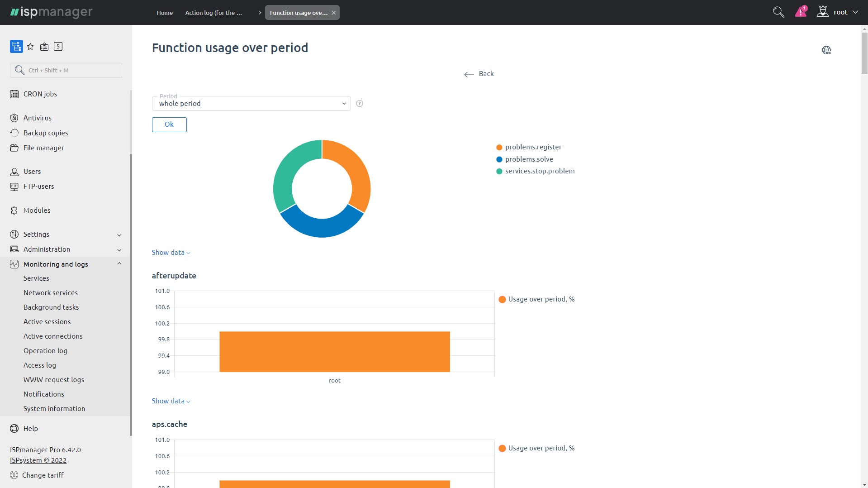Click the File manager folder icon

coord(14,148)
